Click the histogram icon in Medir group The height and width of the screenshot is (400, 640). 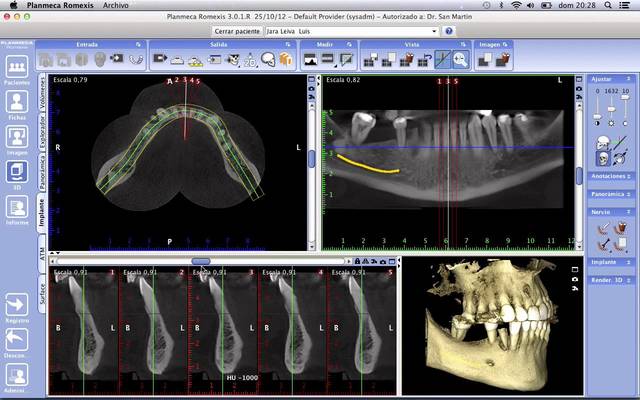[311, 60]
